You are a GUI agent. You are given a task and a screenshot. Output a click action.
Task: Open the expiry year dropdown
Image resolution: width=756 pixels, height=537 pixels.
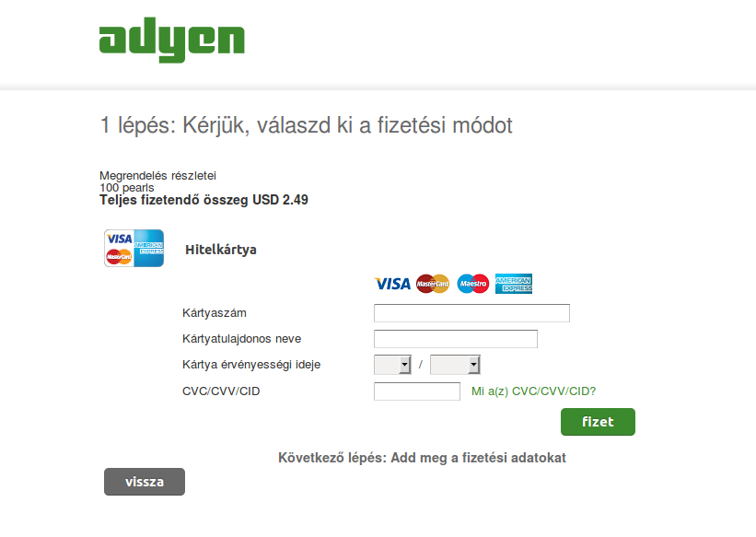click(455, 365)
